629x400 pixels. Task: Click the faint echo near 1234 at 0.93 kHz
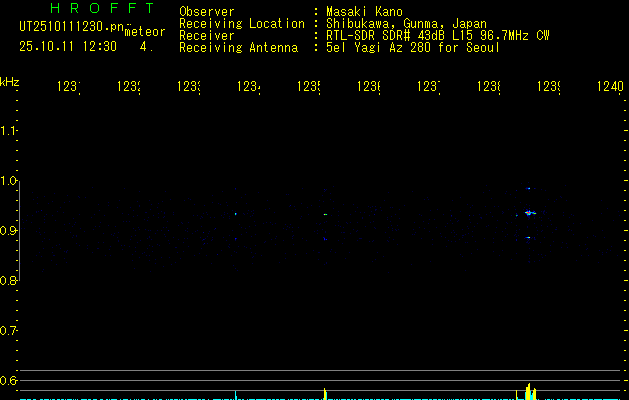236,214
